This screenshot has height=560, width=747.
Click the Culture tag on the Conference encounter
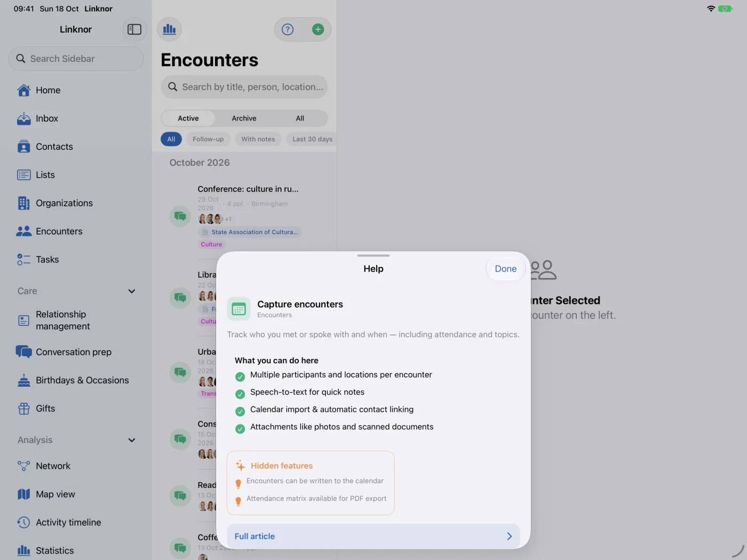click(x=211, y=244)
